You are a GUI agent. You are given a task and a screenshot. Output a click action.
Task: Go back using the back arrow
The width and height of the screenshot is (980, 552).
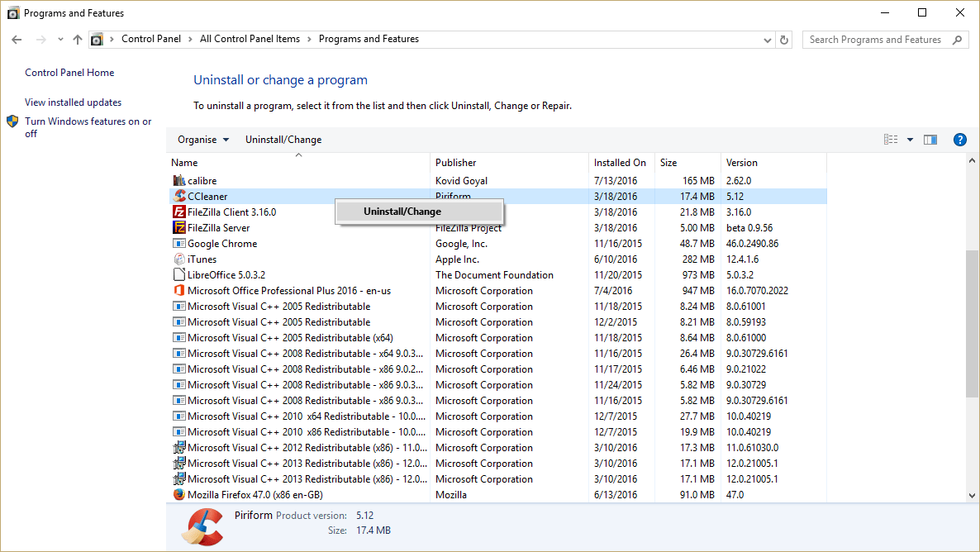17,40
